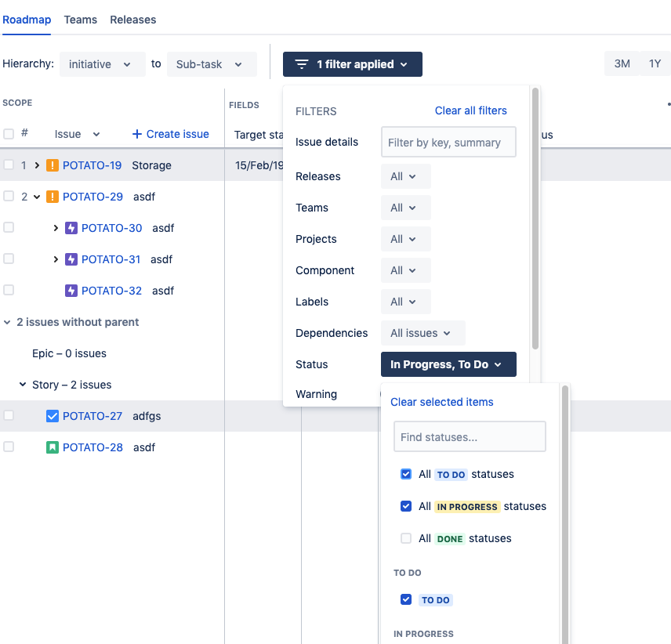The width and height of the screenshot is (671, 644).
Task: Click 'Clear selected items'
Action: (x=441, y=402)
